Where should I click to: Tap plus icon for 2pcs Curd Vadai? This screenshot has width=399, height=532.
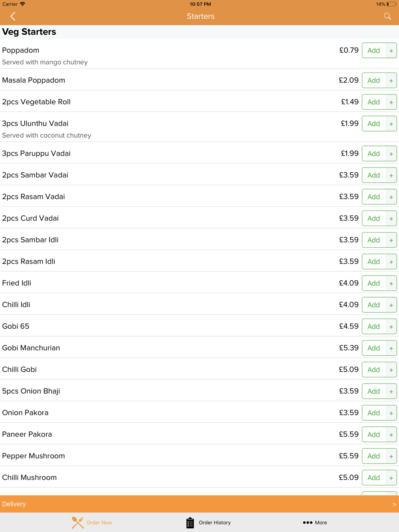coord(391,219)
